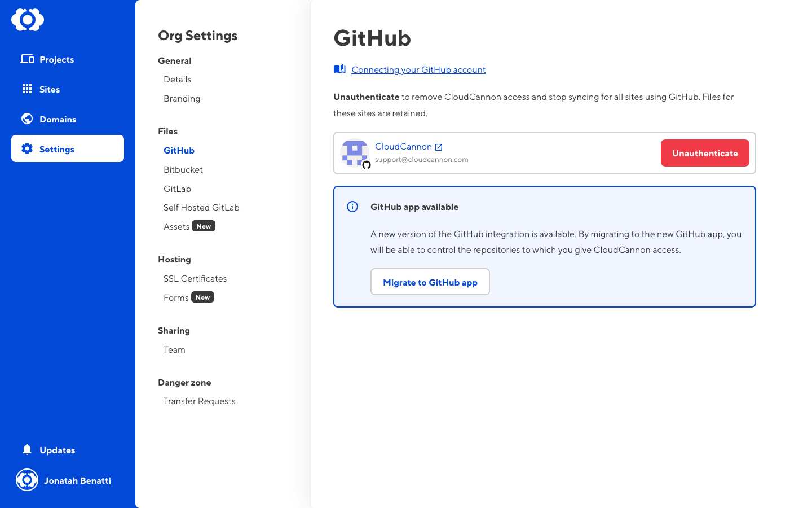Click the CloudCannon logo in the sidebar

tap(28, 20)
